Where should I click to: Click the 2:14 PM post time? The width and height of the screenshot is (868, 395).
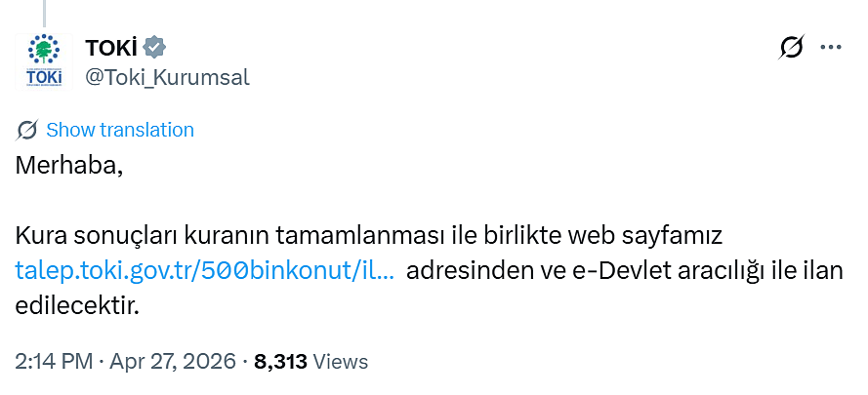pos(52,361)
